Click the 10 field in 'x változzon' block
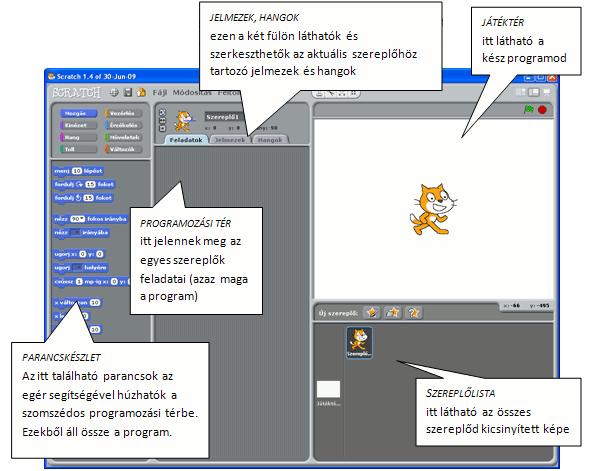The height and width of the screenshot is (471, 596). tap(95, 303)
